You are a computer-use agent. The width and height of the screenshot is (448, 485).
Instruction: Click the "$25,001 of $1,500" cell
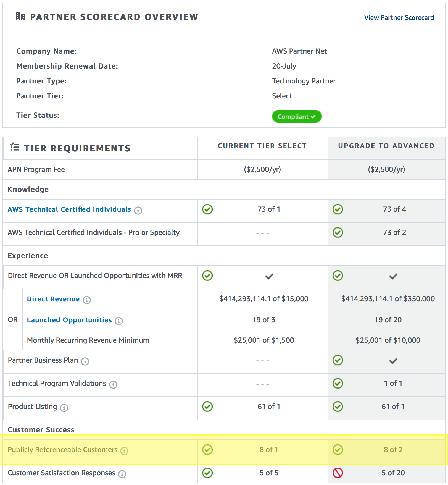tap(264, 340)
